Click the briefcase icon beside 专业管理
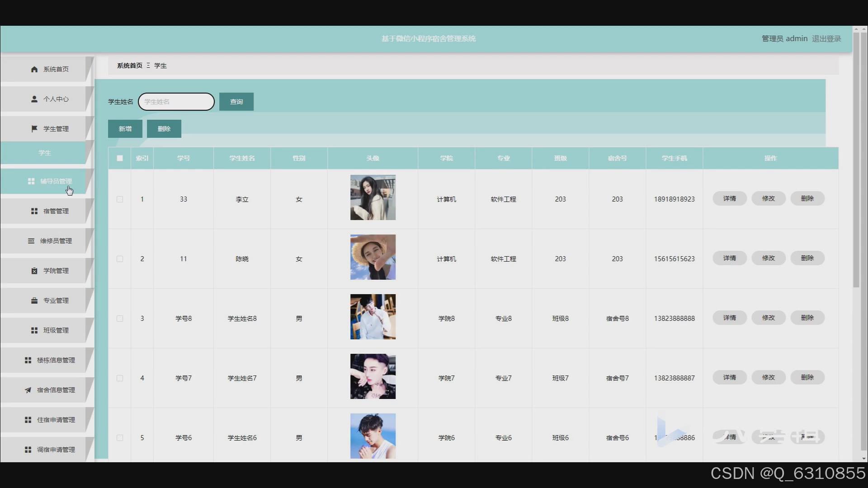 pyautogui.click(x=34, y=300)
